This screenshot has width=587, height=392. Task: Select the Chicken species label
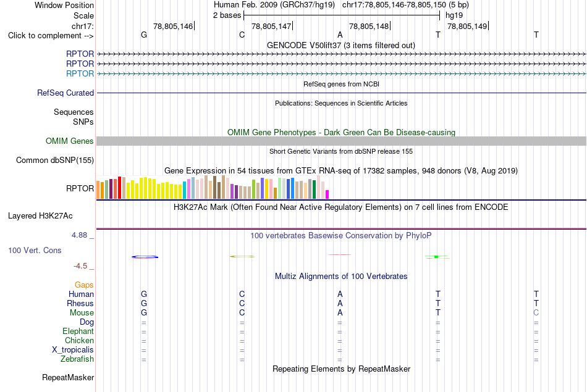click(79, 340)
